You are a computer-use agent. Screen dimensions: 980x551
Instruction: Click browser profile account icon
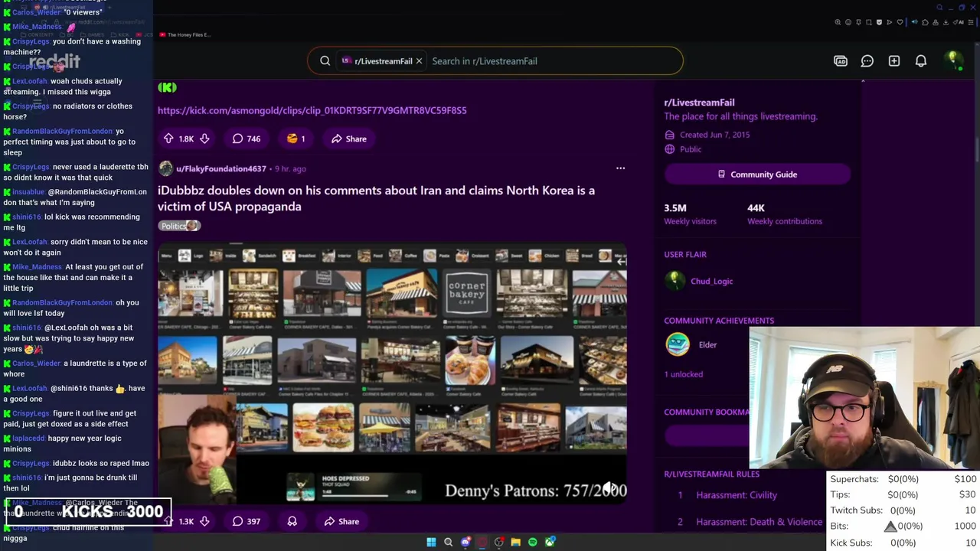tap(936, 22)
